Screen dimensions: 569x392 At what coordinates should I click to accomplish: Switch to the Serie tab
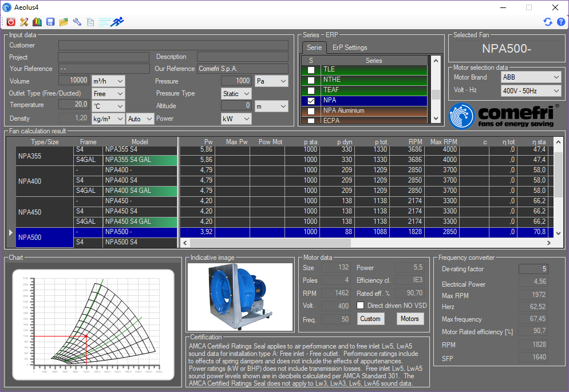tap(314, 47)
